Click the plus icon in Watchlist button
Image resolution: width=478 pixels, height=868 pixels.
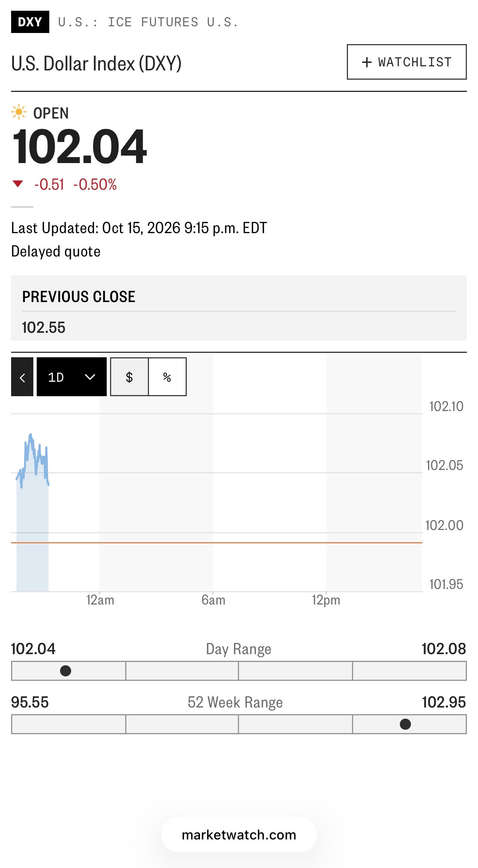[x=366, y=62]
